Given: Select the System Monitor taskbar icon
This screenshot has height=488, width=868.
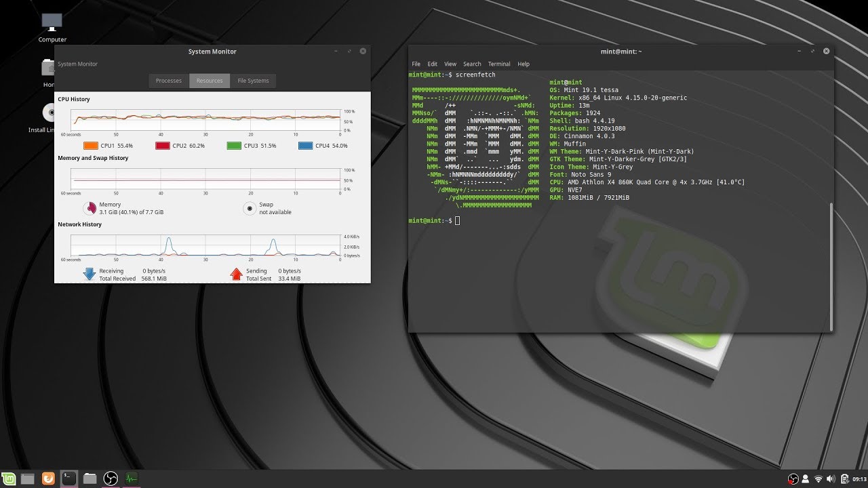Looking at the screenshot, I should (132, 479).
